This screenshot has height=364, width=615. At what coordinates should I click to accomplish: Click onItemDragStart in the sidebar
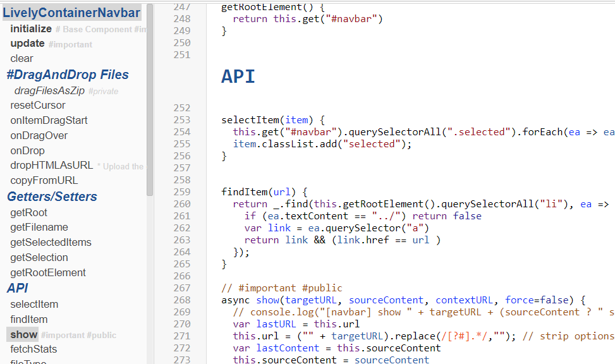[x=49, y=120]
